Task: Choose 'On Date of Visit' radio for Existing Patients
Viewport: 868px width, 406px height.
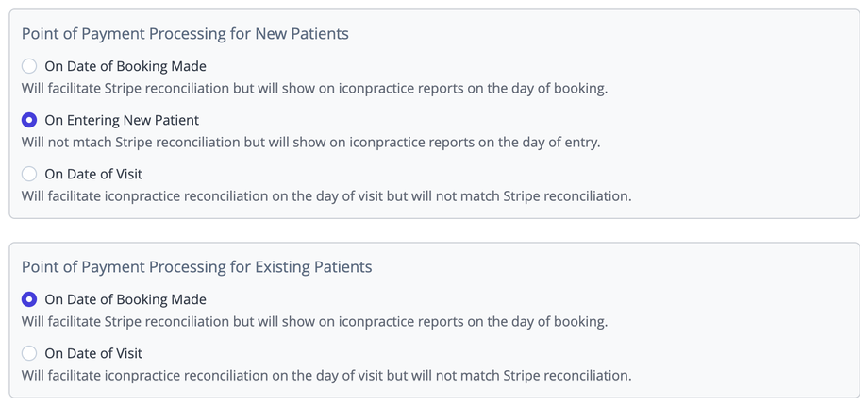Action: (x=29, y=353)
